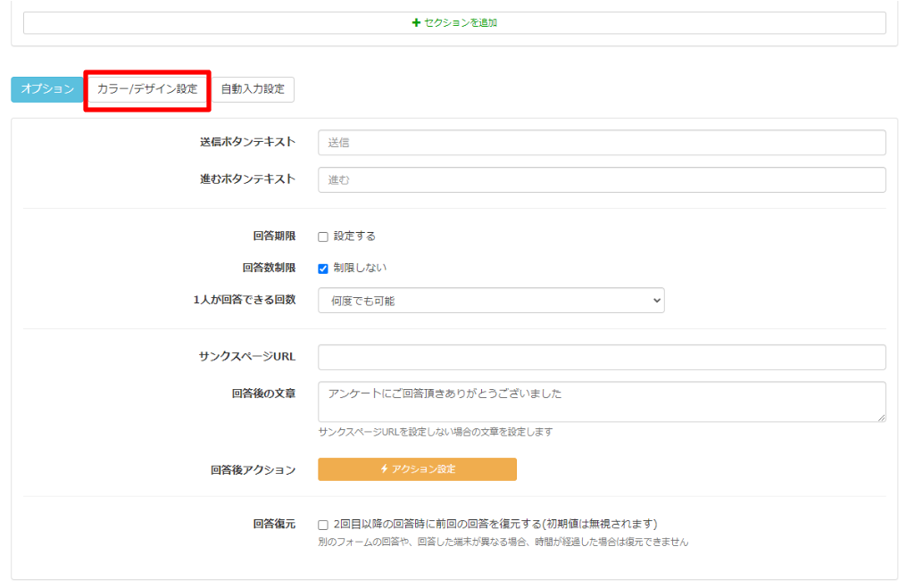Enable the 回答復元 checkbox
Viewport: 906px width, 588px height.
[323, 525]
